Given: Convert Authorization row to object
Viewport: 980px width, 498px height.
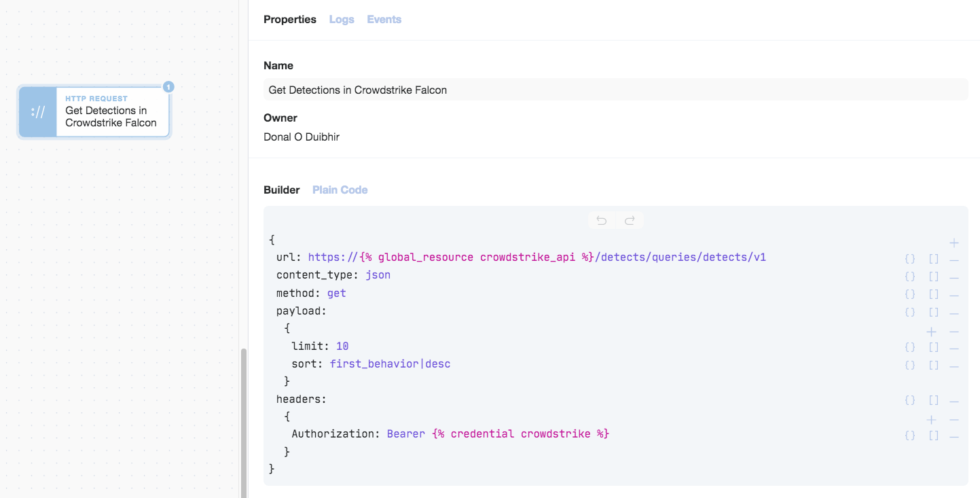Looking at the screenshot, I should tap(910, 435).
